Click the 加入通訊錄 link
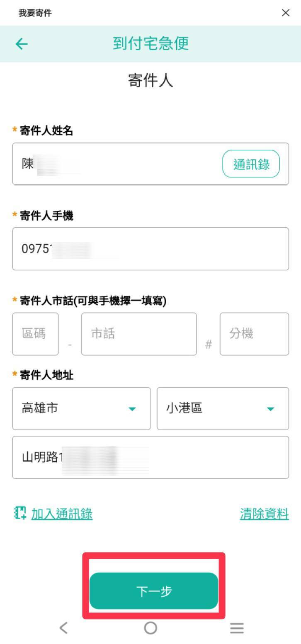The width and height of the screenshot is (301, 644). [x=62, y=514]
